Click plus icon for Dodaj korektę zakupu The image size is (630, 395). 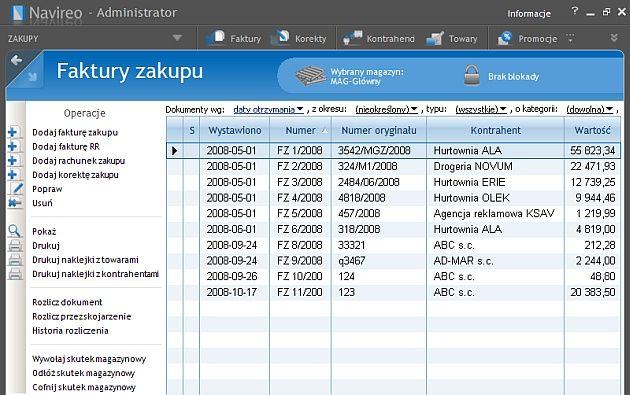[x=12, y=174]
